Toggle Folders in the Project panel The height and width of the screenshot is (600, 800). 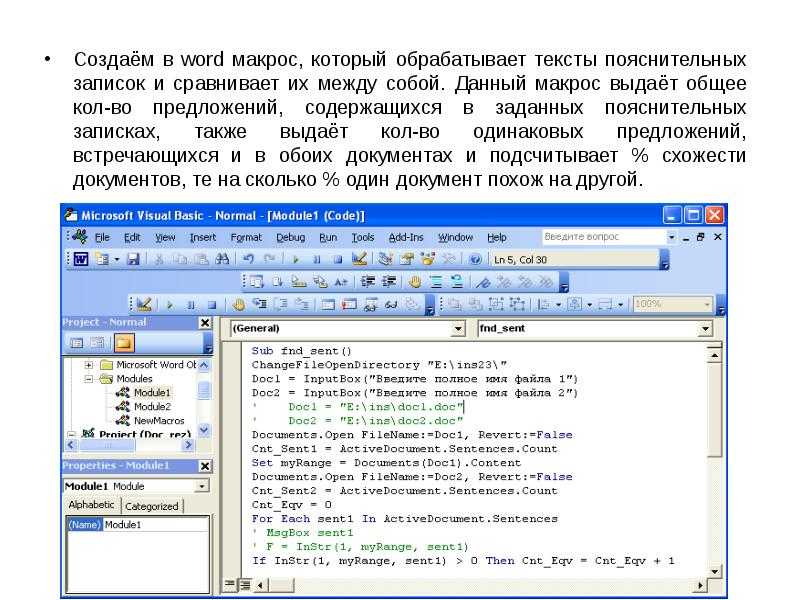pyautogui.click(x=124, y=343)
